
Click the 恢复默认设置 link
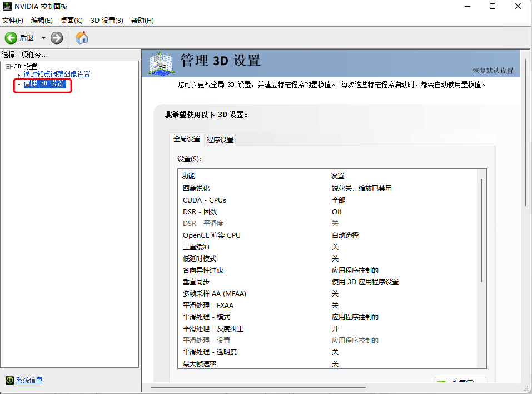point(493,71)
